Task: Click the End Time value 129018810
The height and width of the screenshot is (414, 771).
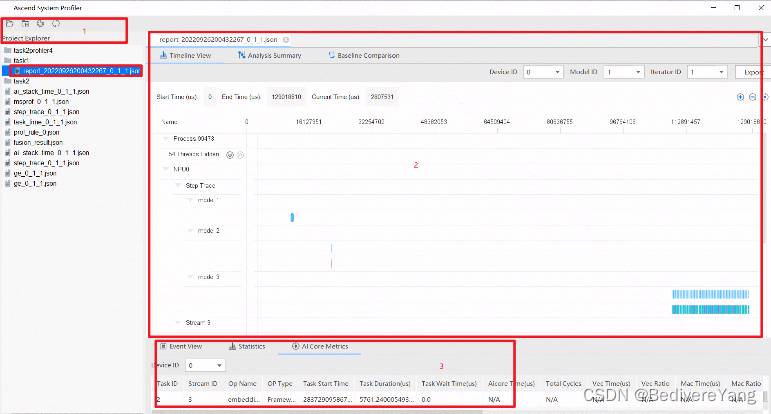Action: point(286,97)
